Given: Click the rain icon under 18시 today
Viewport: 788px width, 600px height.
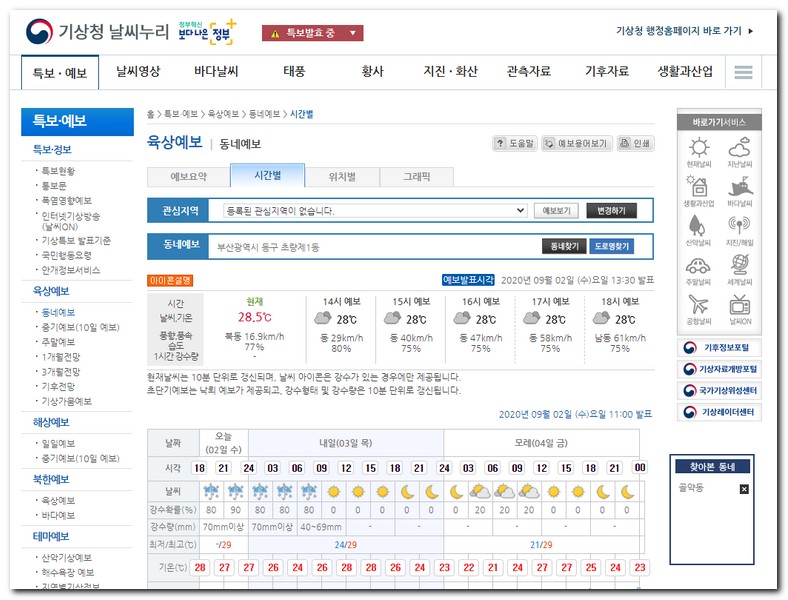Looking at the screenshot, I should 212,491.
